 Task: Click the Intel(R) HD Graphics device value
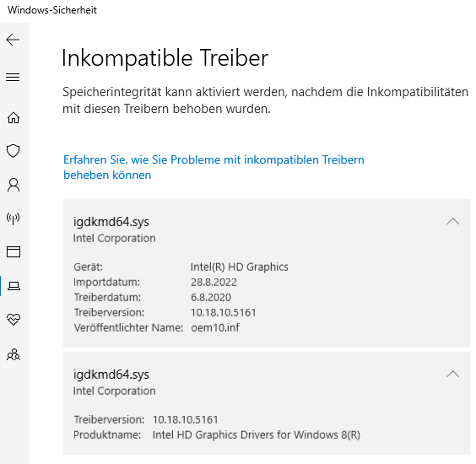click(239, 267)
